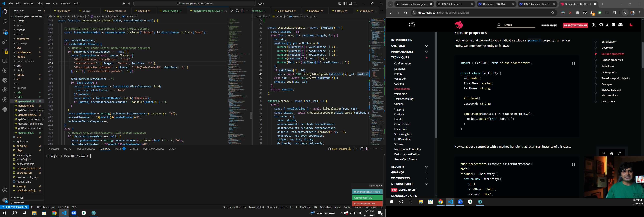Screen dimensions: 644x217
Task: Open the ENTERPRISE link in NestJS header
Action: tap(549, 25)
